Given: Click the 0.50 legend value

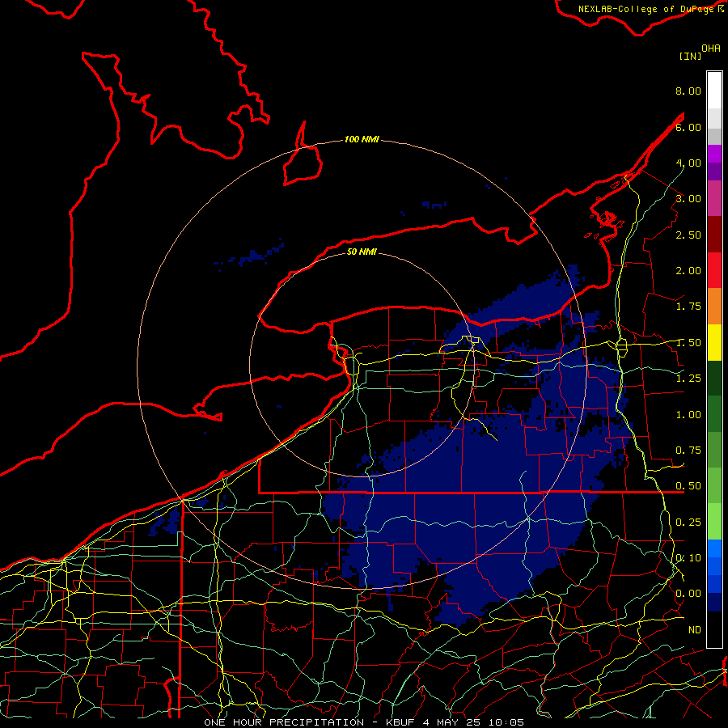Looking at the screenshot, I should click(x=688, y=486).
